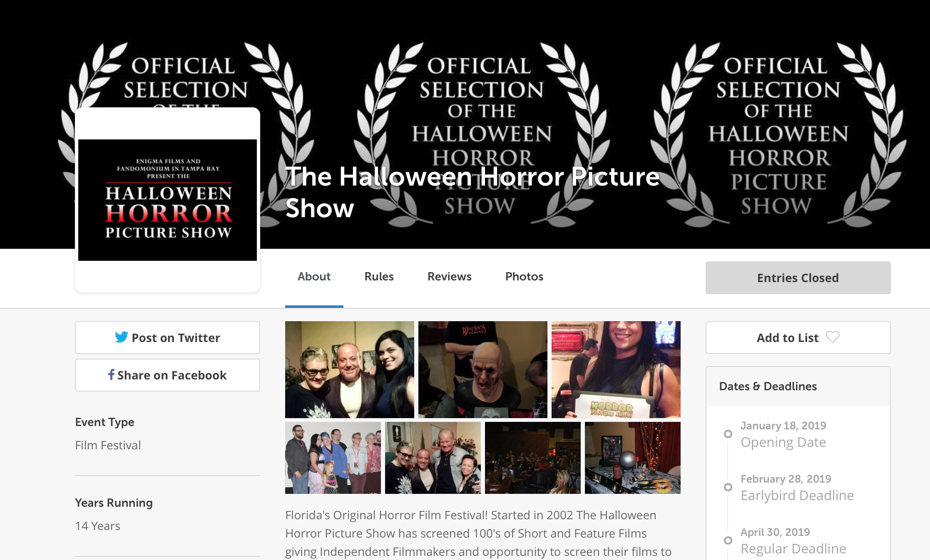
Task: Click the 'Film Festival' value
Action: (x=108, y=445)
